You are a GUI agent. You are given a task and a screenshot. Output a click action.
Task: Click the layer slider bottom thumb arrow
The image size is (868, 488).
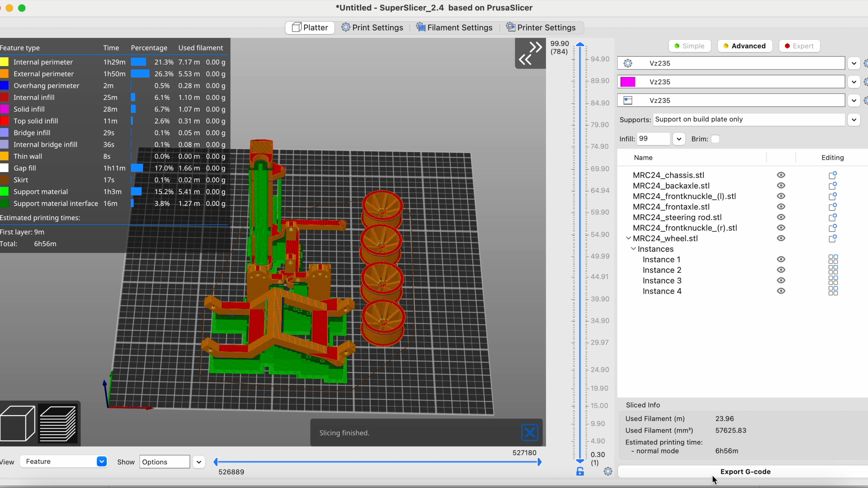point(580,461)
